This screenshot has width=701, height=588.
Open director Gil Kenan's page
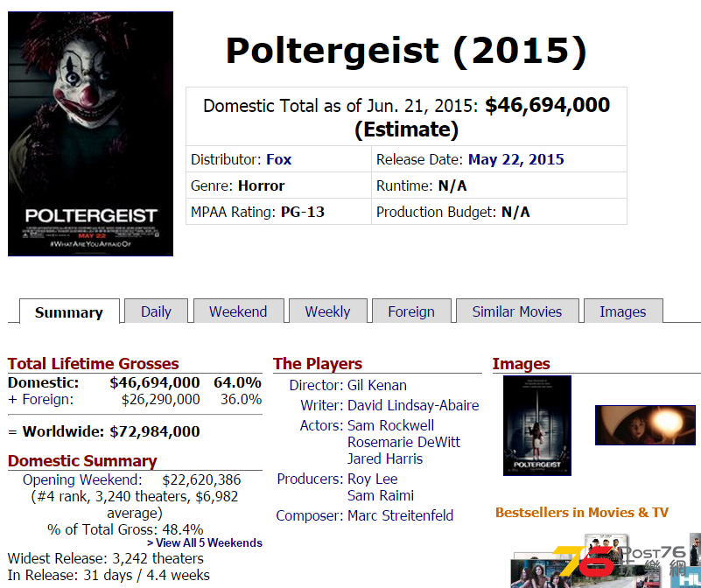[377, 385]
